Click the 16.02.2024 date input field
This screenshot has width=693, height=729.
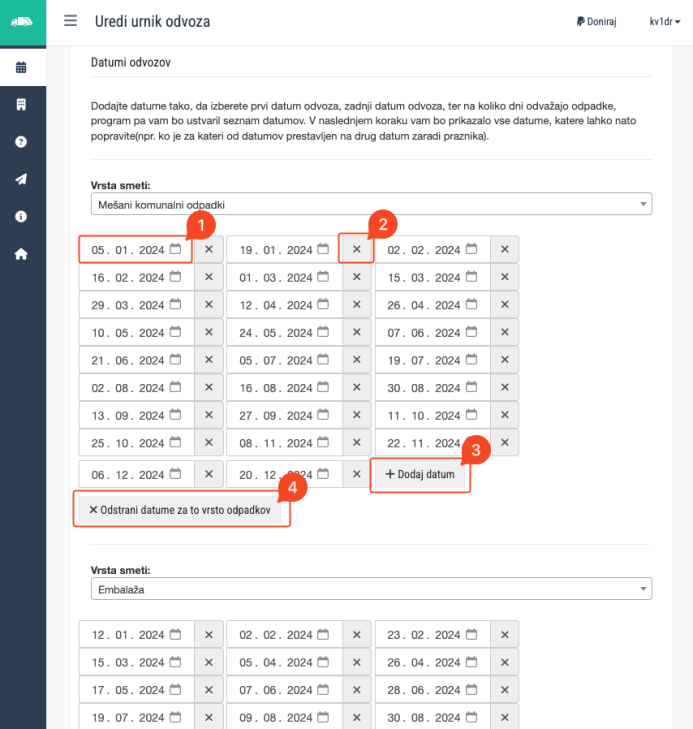(128, 277)
